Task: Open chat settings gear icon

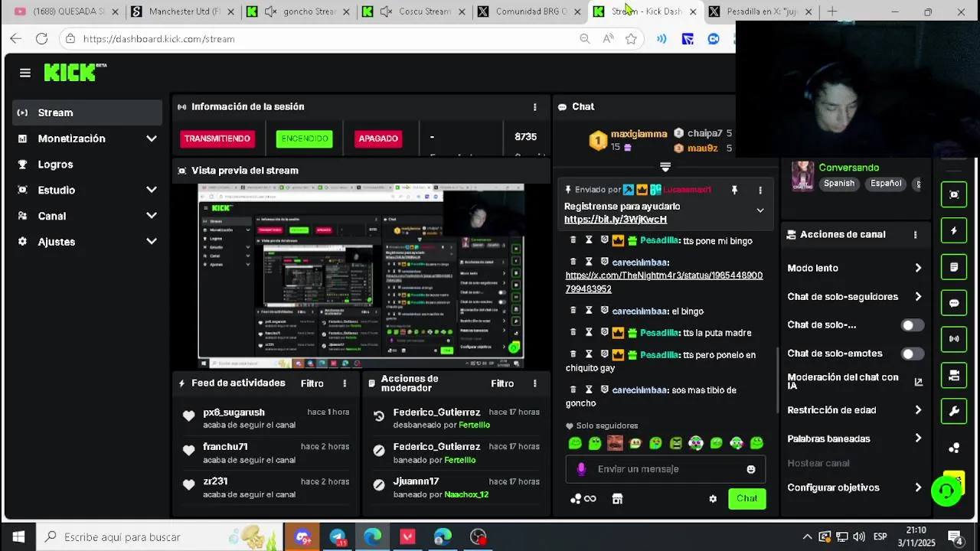Action: click(713, 499)
